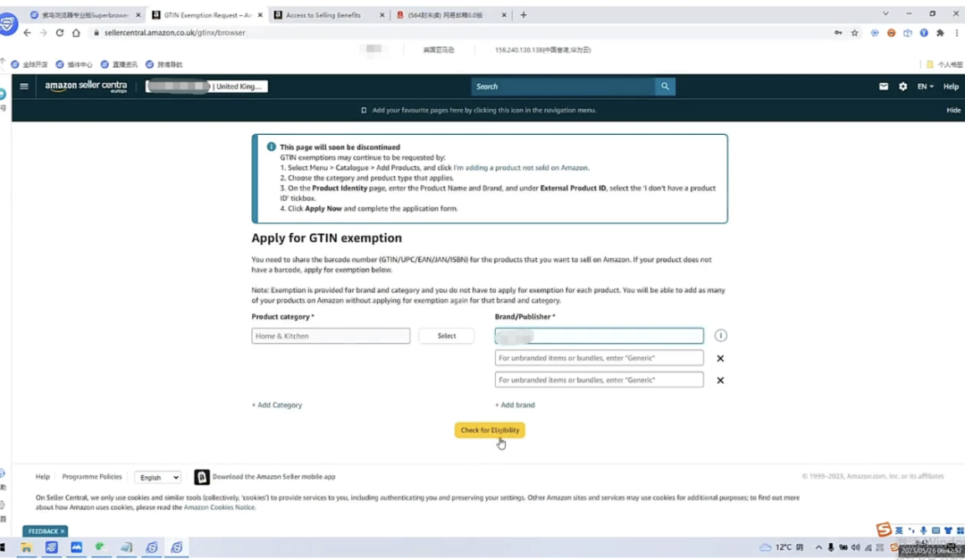Image resolution: width=965 pixels, height=560 pixels.
Task: Open the settings gear in Seller Central
Action: point(902,86)
